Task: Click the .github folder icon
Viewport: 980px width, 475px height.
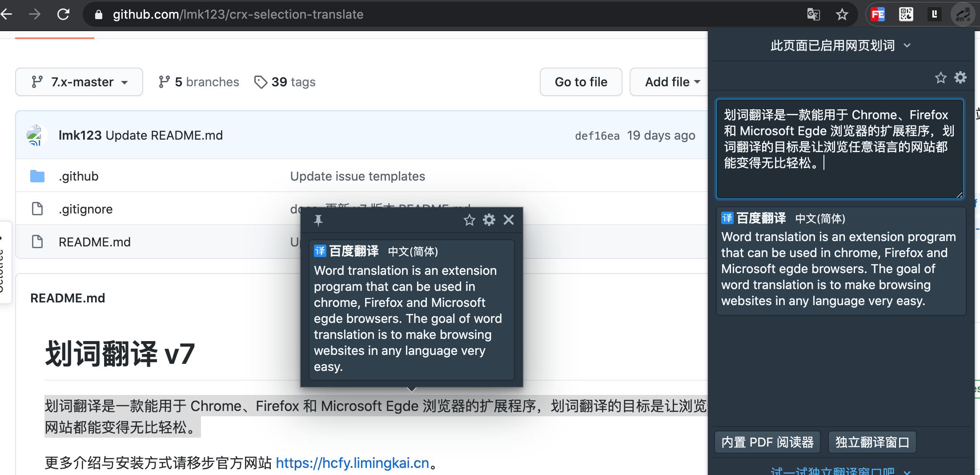Action: tap(37, 176)
